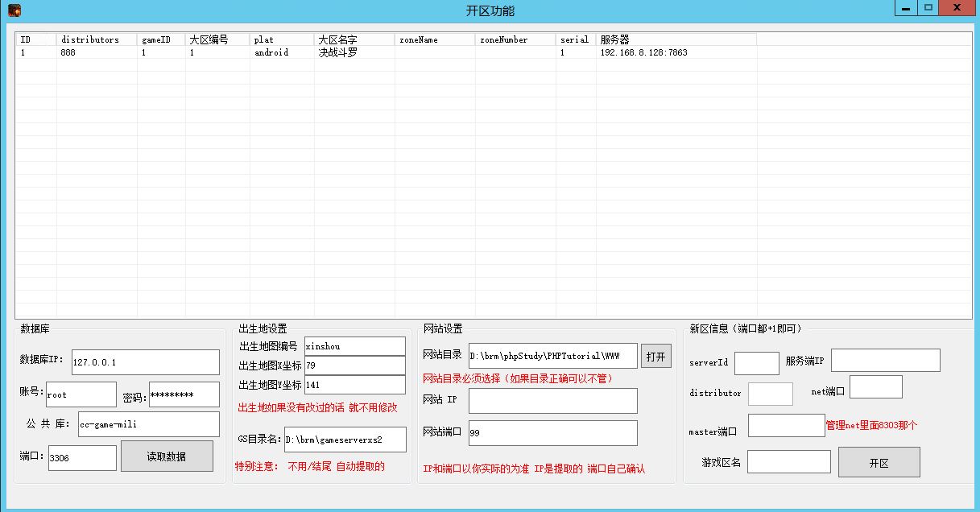Click the 开区 button
This screenshot has width=980, height=512.
879,462
